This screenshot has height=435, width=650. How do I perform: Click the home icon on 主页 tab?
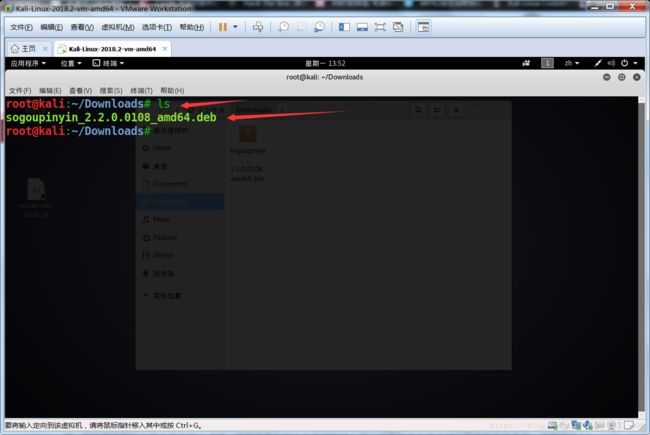coord(15,49)
